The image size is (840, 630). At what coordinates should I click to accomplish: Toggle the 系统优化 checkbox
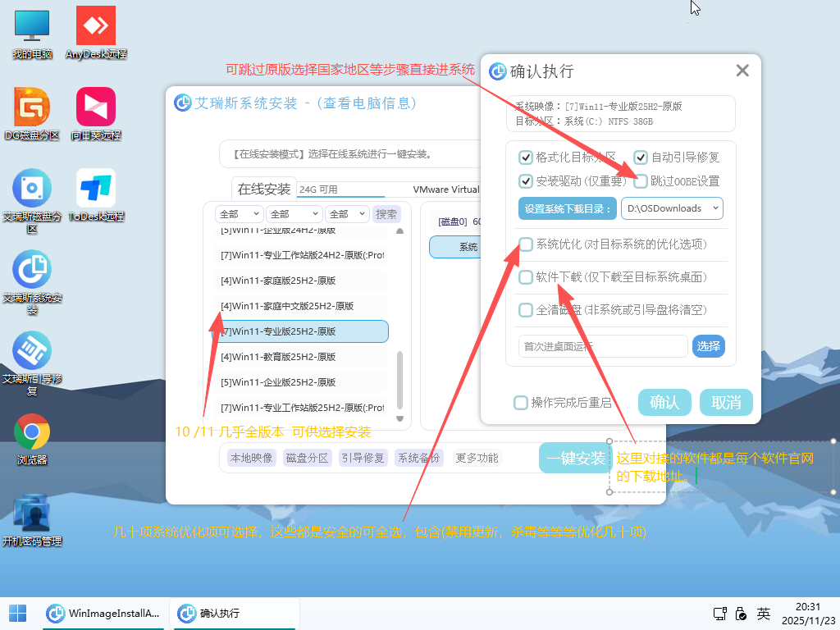click(x=526, y=244)
